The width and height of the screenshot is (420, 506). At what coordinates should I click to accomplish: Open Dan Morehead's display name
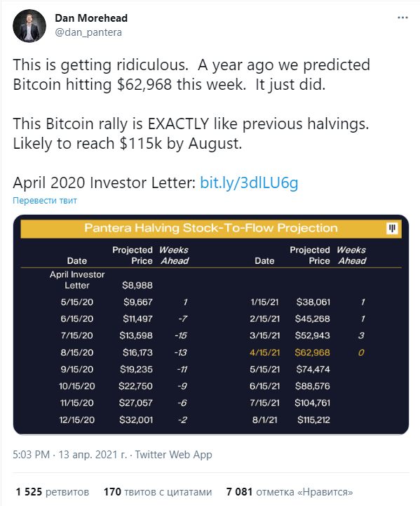point(91,18)
